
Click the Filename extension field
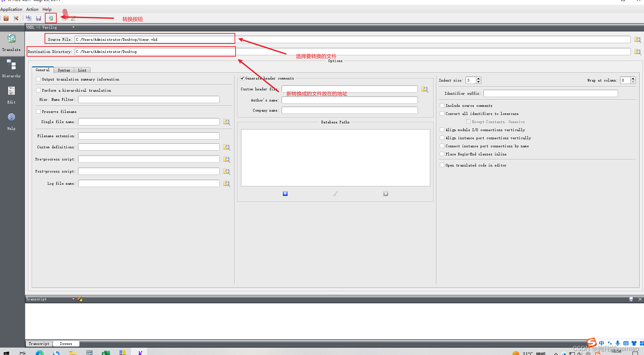click(149, 136)
